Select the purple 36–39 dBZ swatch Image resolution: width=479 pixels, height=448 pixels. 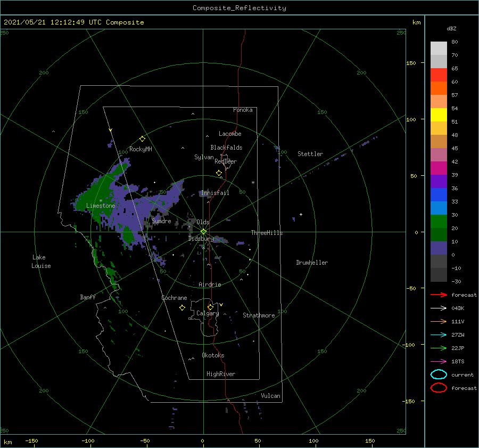coord(439,182)
